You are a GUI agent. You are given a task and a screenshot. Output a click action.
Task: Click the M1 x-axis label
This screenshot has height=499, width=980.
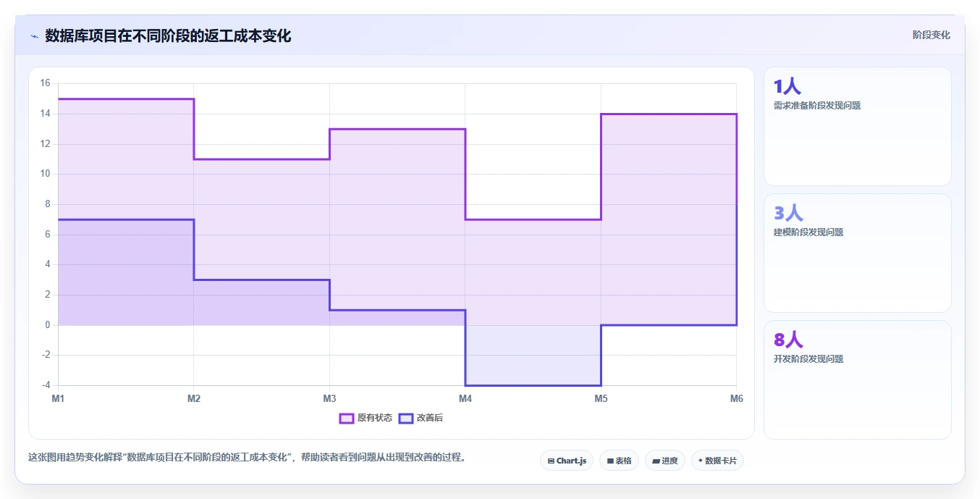pyautogui.click(x=58, y=398)
